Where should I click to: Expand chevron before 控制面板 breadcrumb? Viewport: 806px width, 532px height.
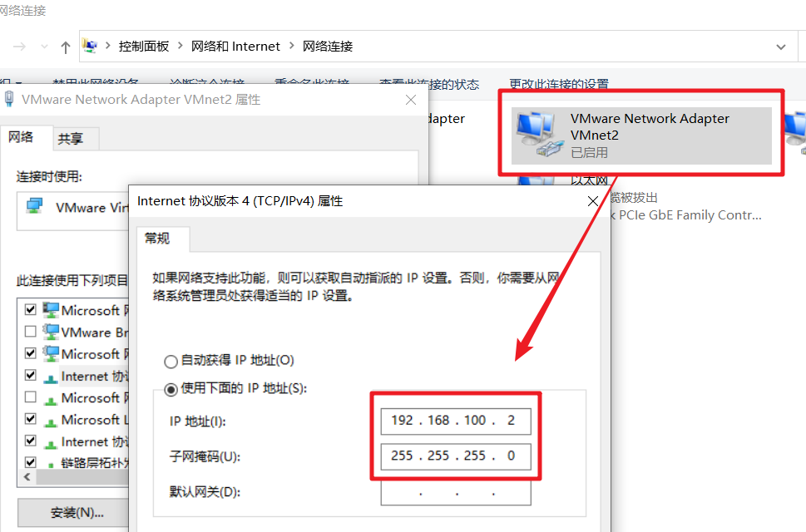coord(108,46)
